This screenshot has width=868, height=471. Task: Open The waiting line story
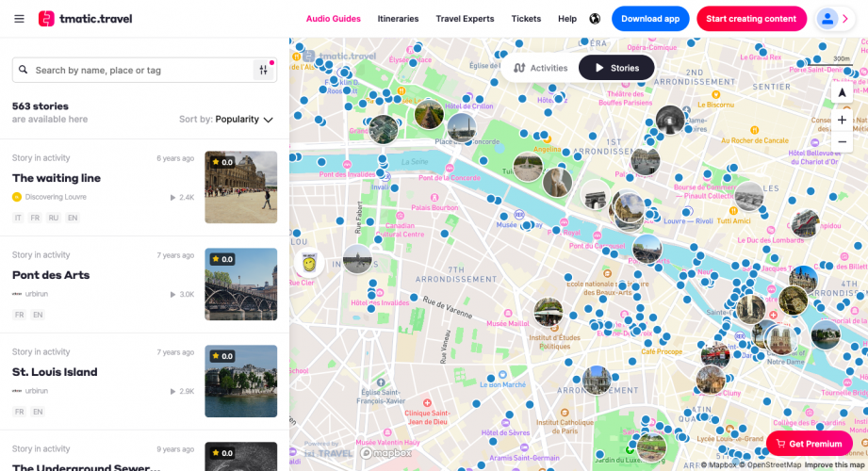(x=57, y=178)
